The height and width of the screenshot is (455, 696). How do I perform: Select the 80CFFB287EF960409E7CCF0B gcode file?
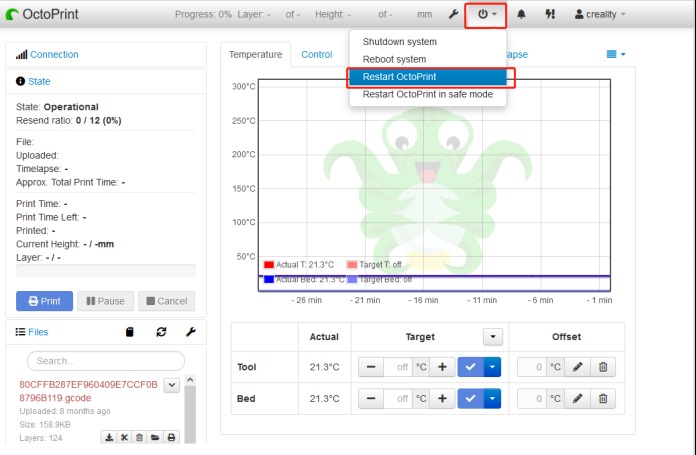coord(88,391)
